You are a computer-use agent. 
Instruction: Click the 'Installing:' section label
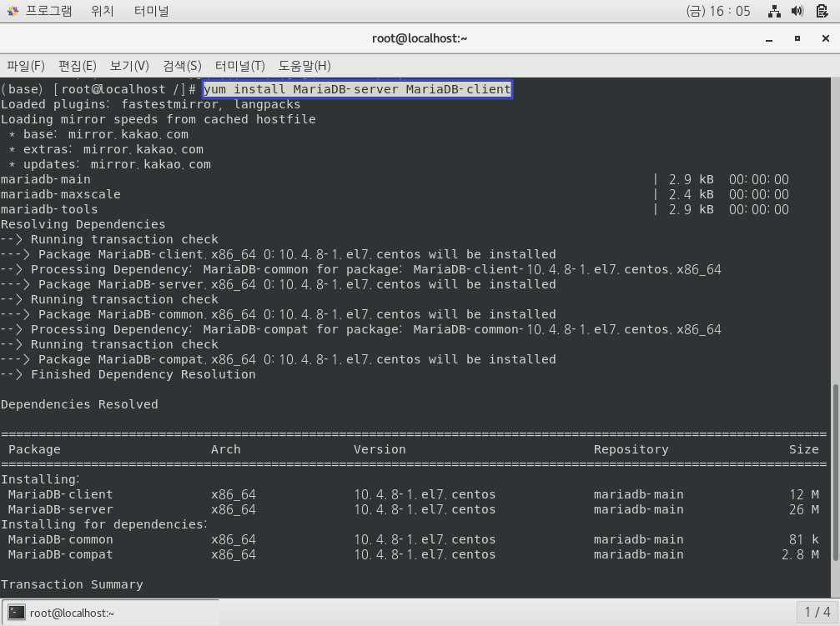pyautogui.click(x=40, y=479)
